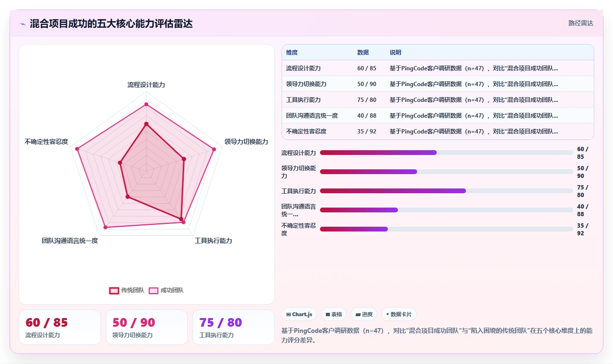The image size is (613, 364).
Task: Open the 50 / 90 领导力切换能力 stat card
Action: pos(147,327)
